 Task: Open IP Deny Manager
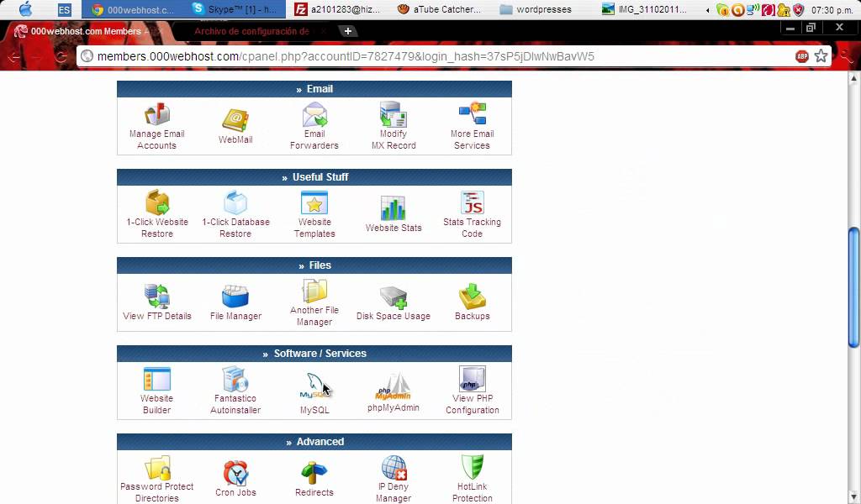[x=394, y=480]
